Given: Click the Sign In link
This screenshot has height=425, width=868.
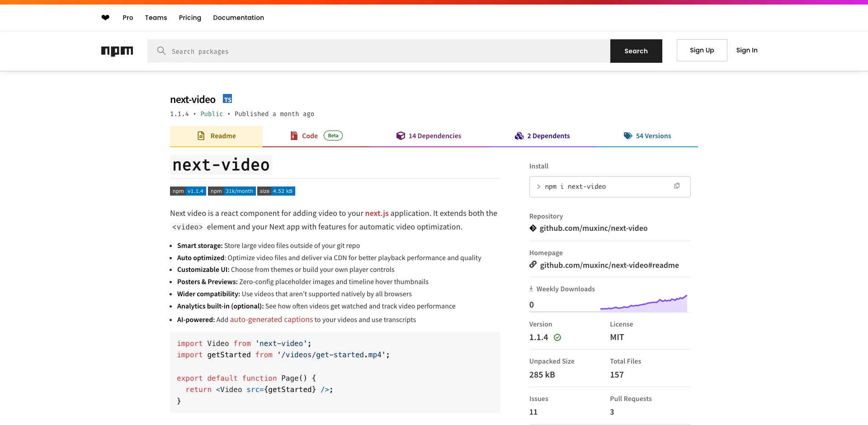Looking at the screenshot, I should click(x=747, y=50).
